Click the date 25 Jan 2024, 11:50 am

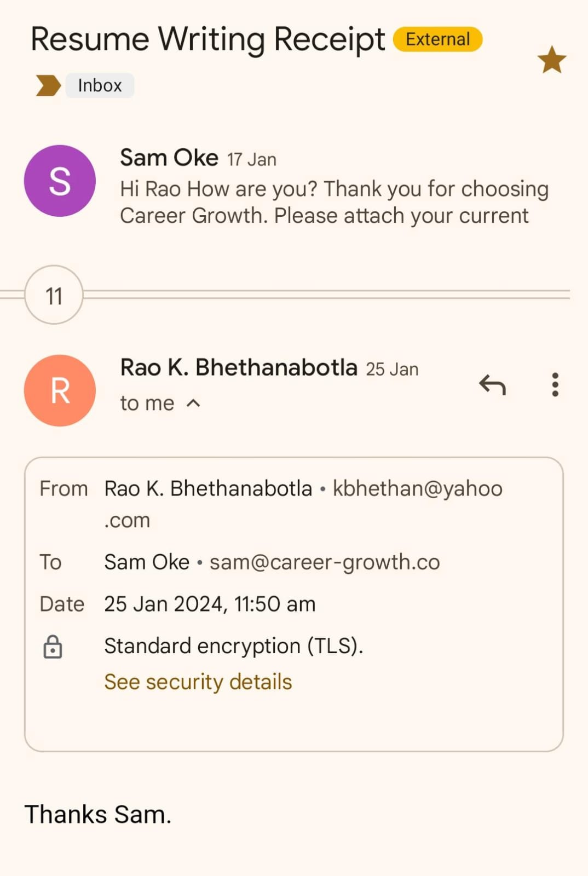[210, 604]
